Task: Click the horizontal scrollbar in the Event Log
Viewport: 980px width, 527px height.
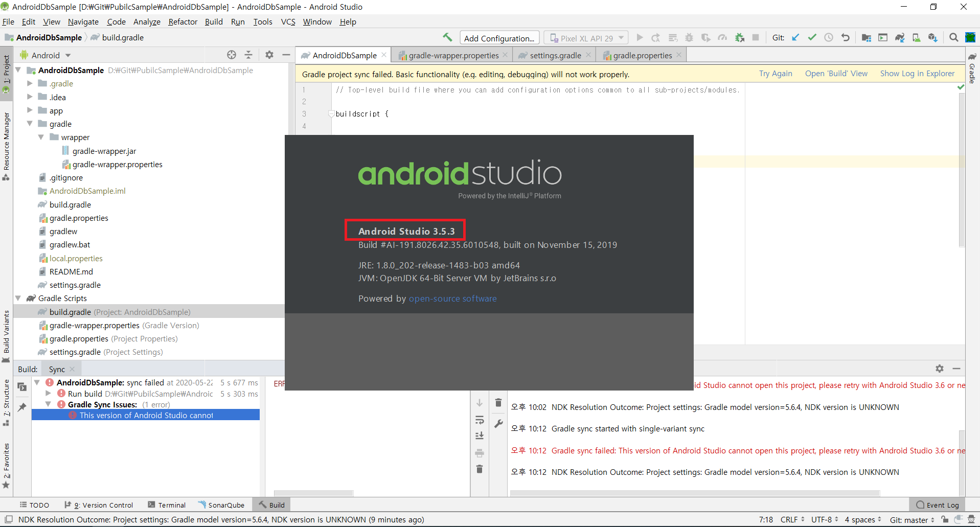Action: click(x=695, y=493)
